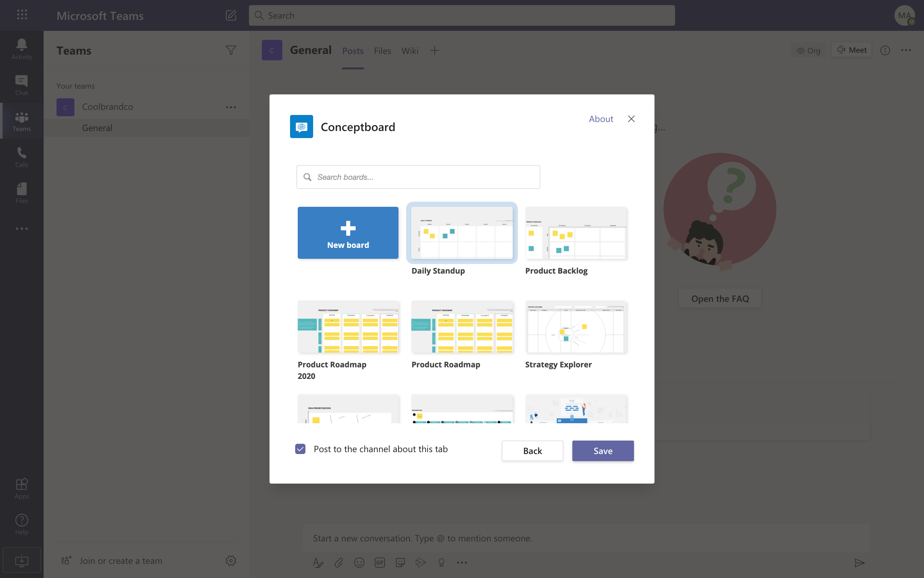This screenshot has width=924, height=578.
Task: Select the General channel in team list
Action: (x=146, y=128)
